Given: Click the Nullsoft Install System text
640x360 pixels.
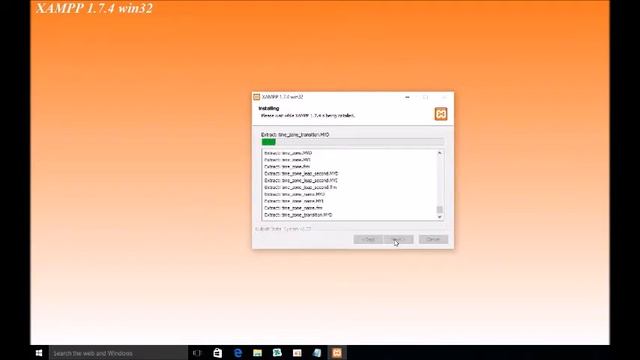Looking at the screenshot, I should [283, 229].
